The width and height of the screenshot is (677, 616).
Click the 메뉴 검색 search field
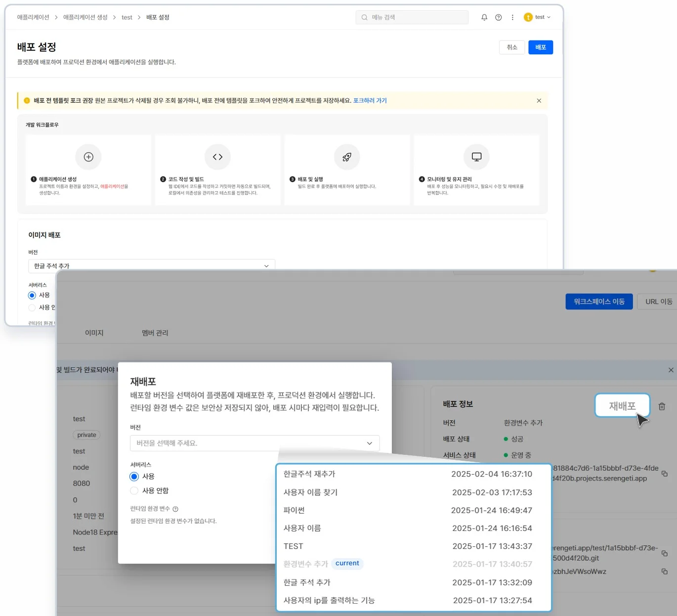[412, 17]
